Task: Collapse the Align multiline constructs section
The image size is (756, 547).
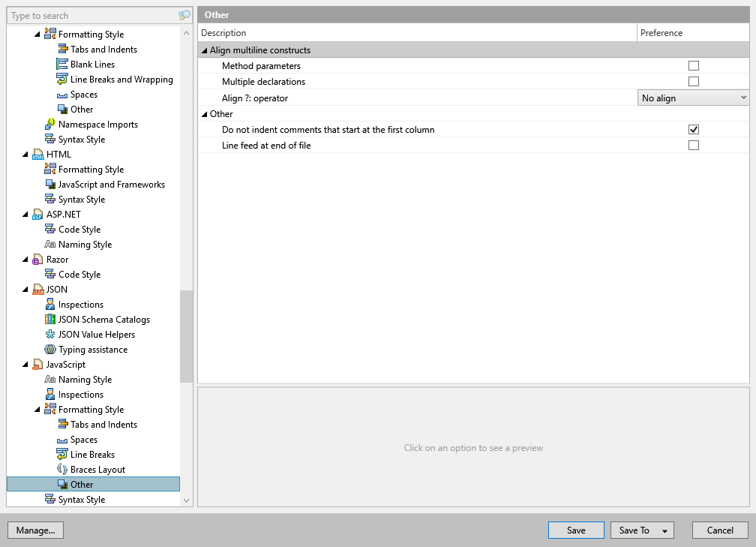Action: (x=203, y=49)
